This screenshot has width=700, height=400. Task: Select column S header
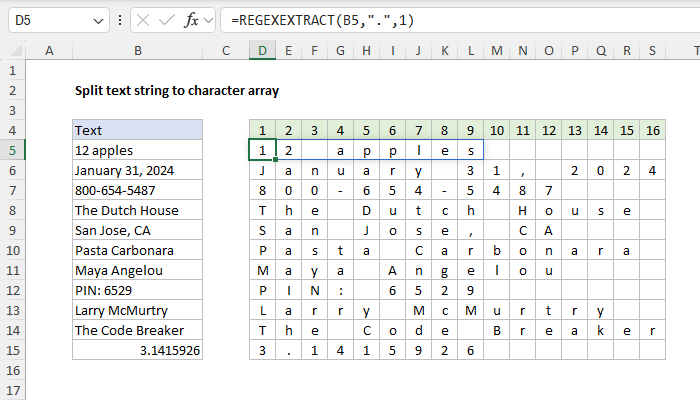tap(652, 50)
